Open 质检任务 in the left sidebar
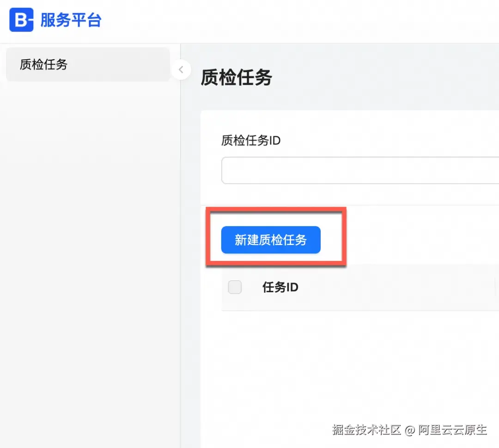This screenshot has width=499, height=448. click(88, 64)
